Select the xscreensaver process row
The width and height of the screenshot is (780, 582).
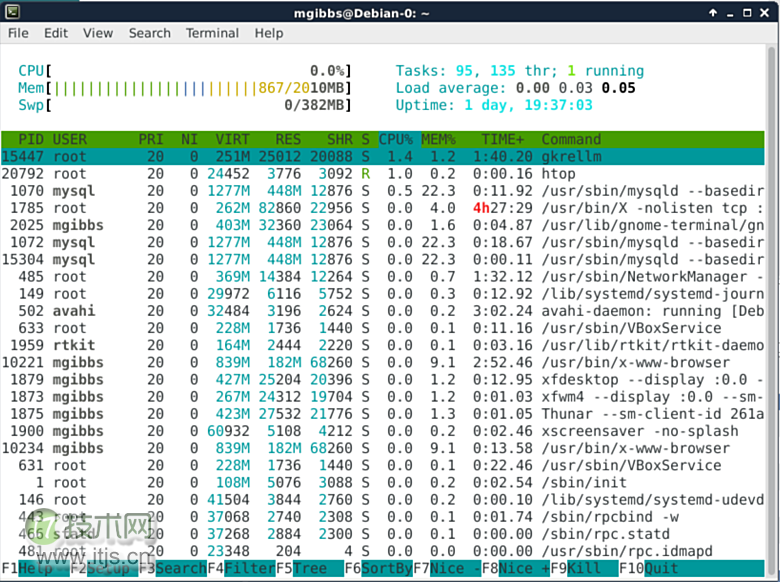(x=383, y=431)
